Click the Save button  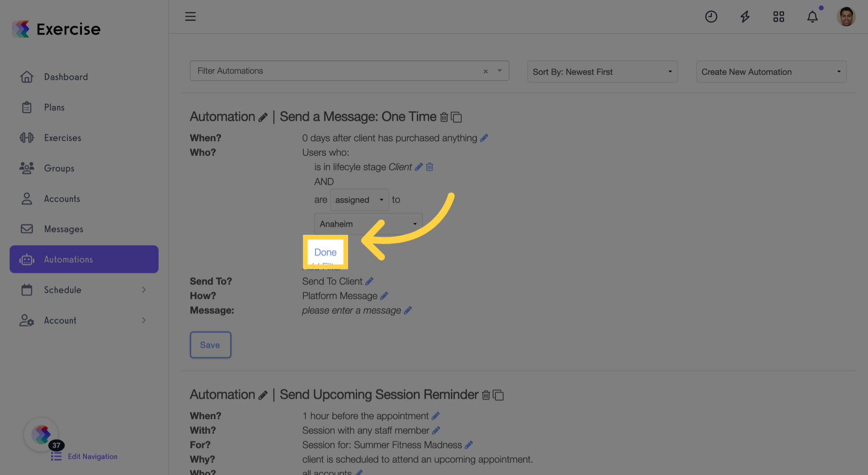210,345
